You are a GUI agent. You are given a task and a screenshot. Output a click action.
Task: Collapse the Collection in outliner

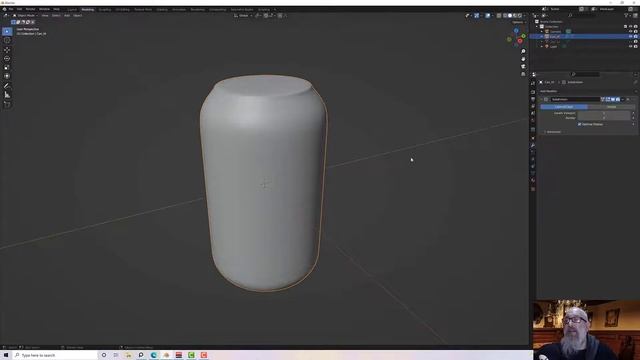[x=537, y=27]
